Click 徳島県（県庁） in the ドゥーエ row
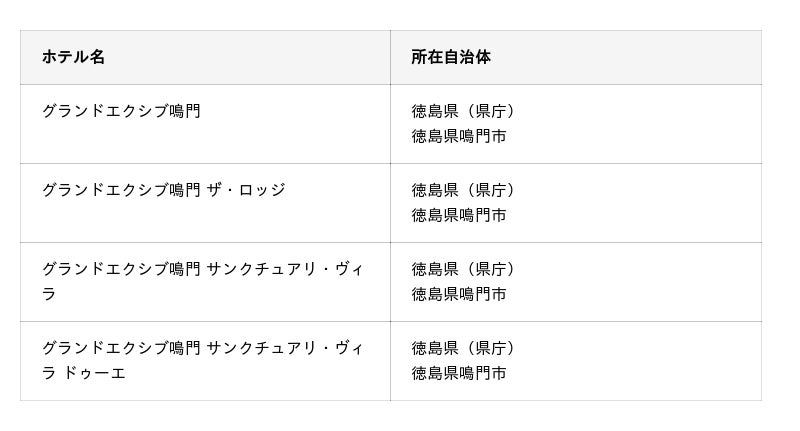The height and width of the screenshot is (431, 800). click(463, 348)
